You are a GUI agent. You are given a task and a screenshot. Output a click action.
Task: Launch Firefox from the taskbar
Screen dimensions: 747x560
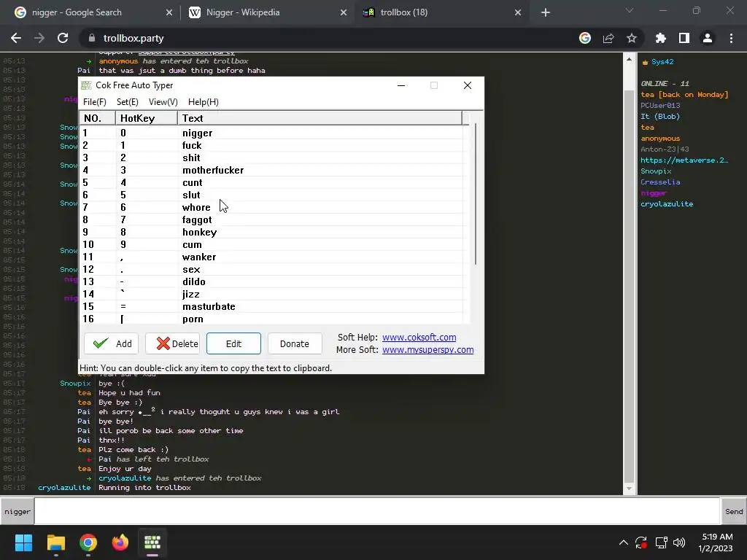pyautogui.click(x=120, y=542)
